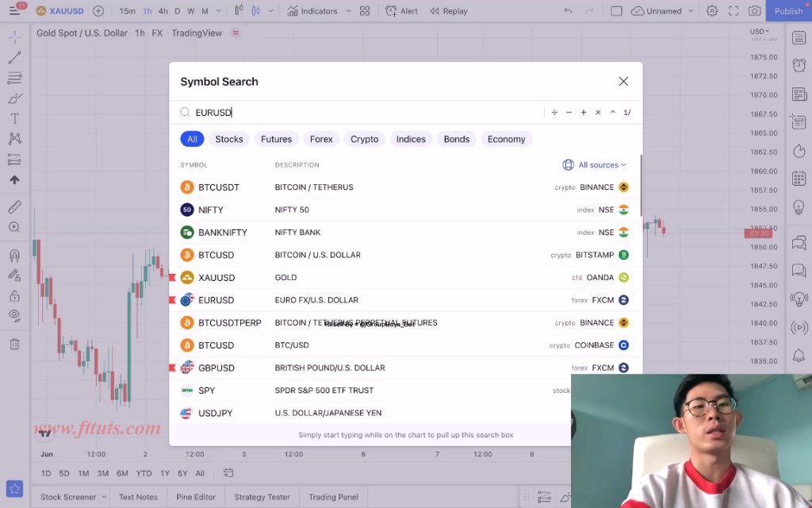Select the 4h timeframe
Screen dimensions: 812x508
point(163,11)
